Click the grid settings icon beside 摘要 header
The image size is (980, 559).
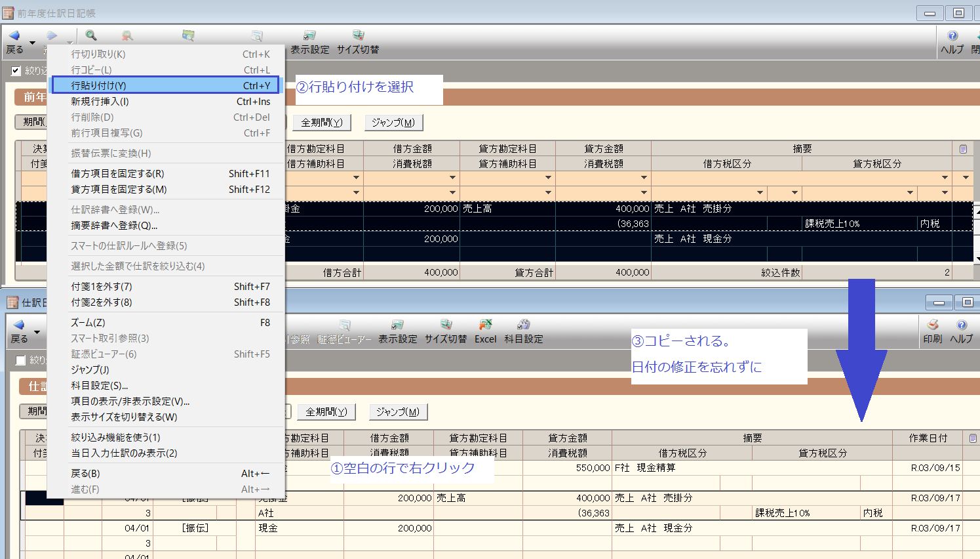[x=963, y=149]
